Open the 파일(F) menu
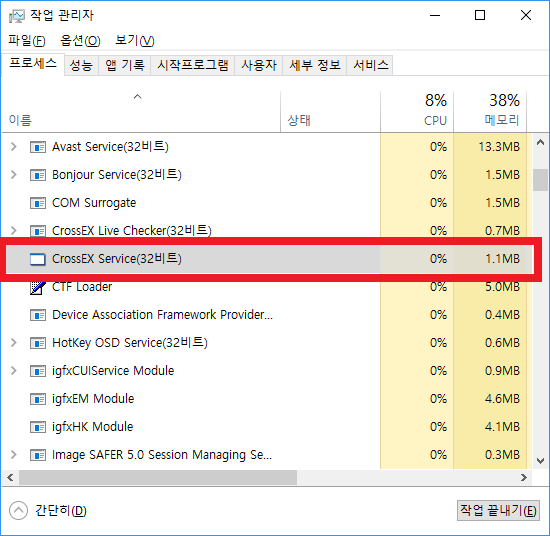 click(27, 41)
